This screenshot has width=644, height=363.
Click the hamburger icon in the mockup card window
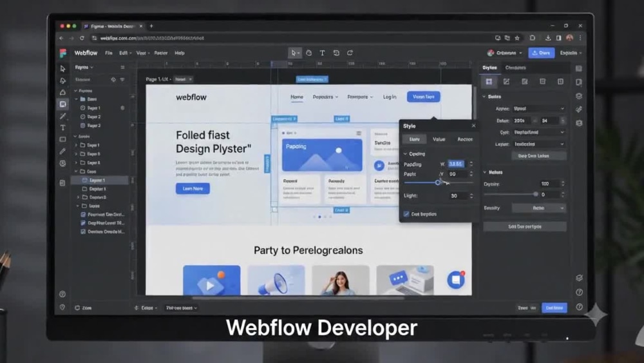tap(359, 133)
